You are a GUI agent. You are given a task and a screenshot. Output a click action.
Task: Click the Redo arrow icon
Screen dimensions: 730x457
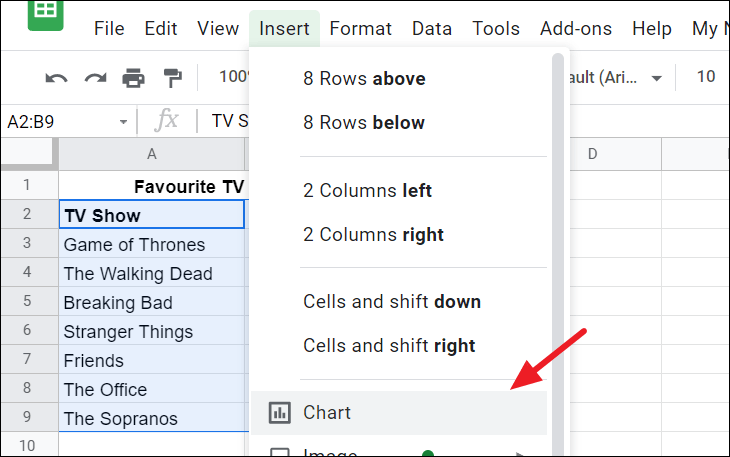click(x=95, y=77)
